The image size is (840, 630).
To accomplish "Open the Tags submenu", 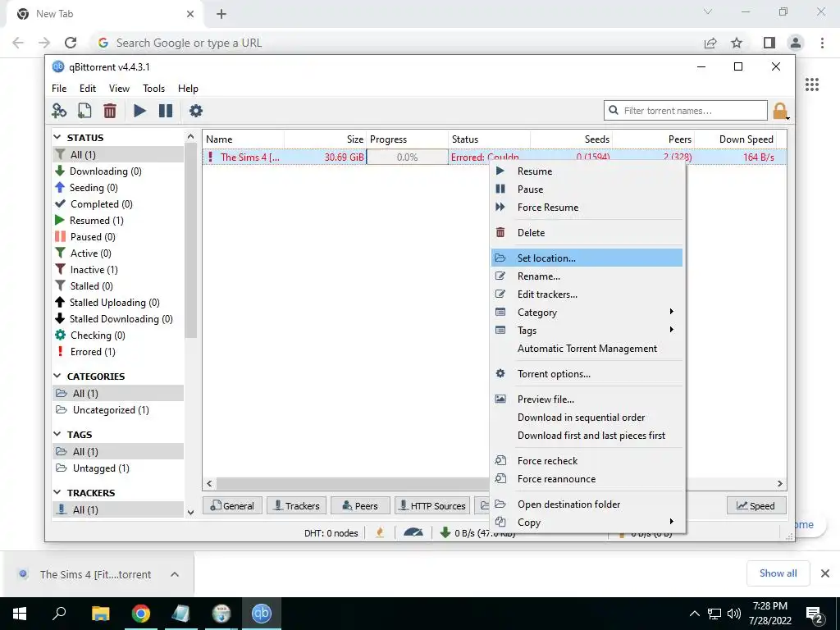I will (x=587, y=331).
